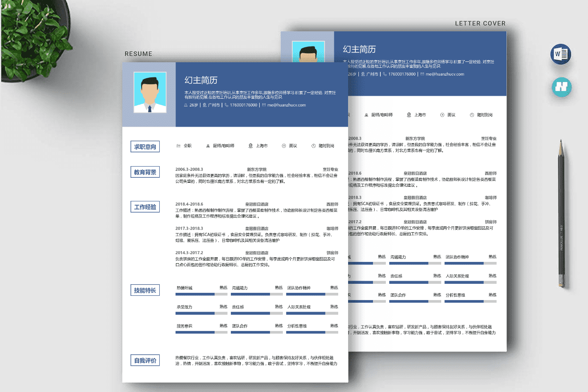Click the person icon beside 厨师/咖啡师 on front resume
The image size is (588, 392).
coord(208,146)
